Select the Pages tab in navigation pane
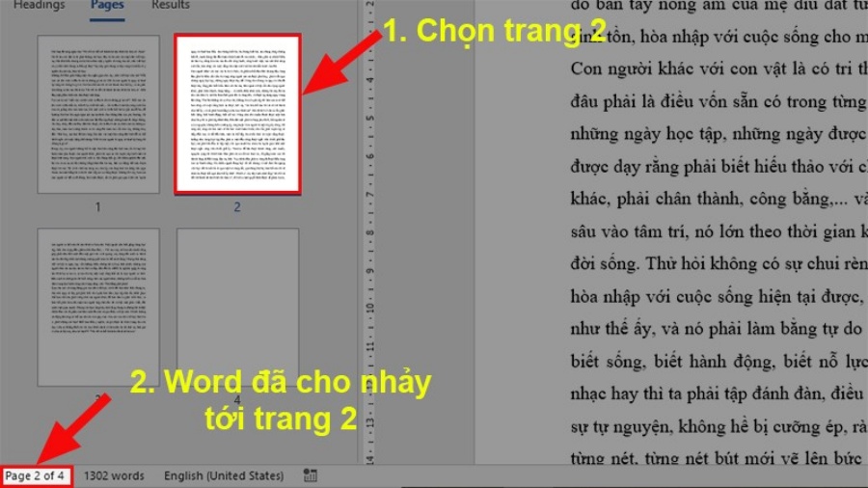This screenshot has width=868, height=488. tap(106, 6)
